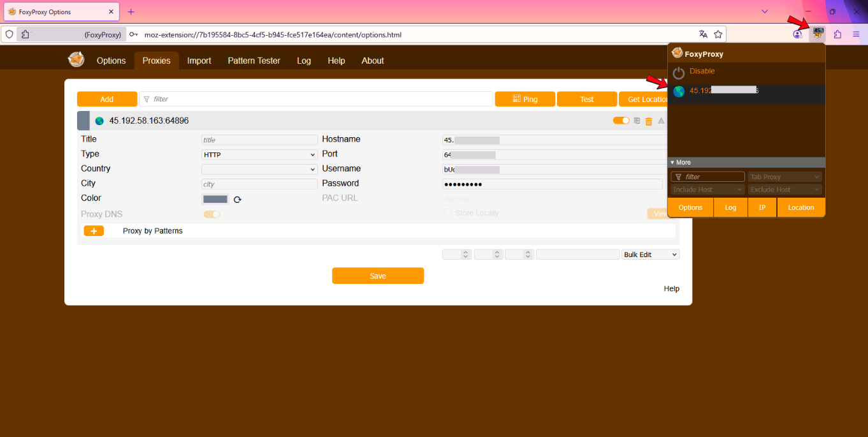The width and height of the screenshot is (868, 437).
Task: Open the Tab Proxy dropdown in popup
Action: pos(785,177)
